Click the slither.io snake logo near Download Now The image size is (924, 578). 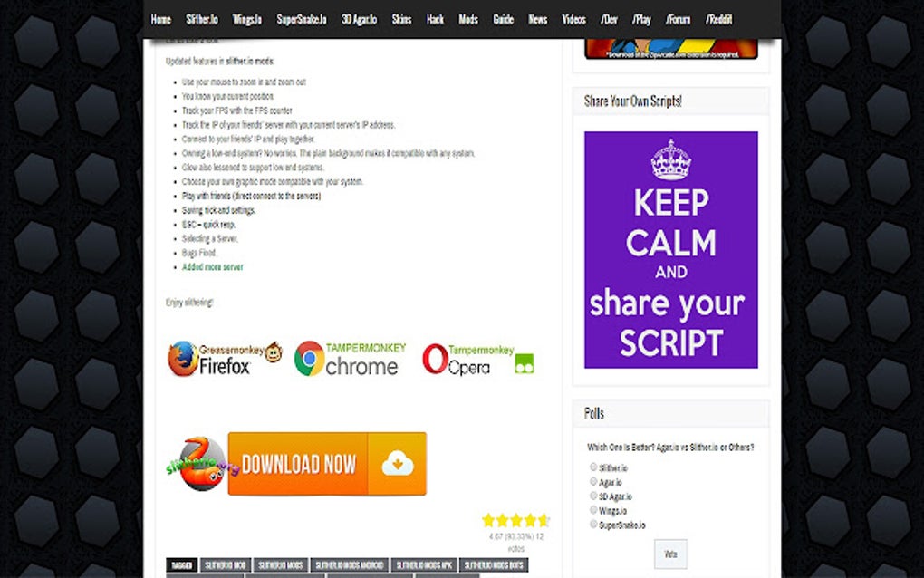point(201,464)
